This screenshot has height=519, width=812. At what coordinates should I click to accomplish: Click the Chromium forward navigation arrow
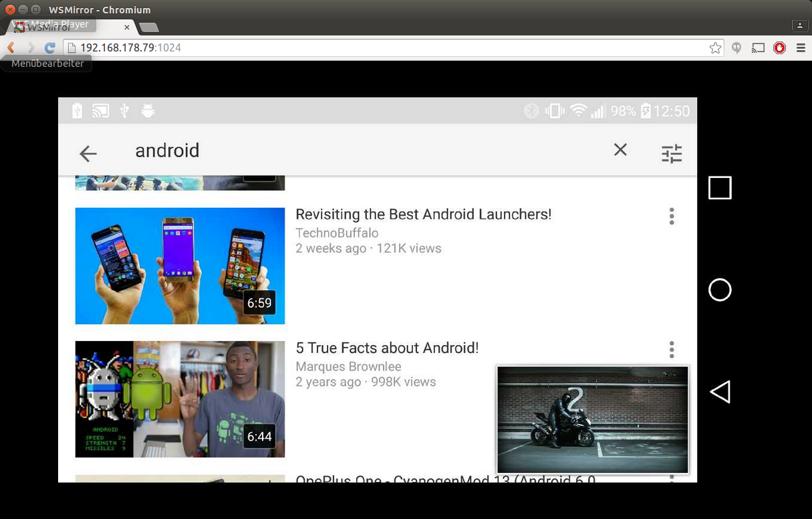(30, 47)
